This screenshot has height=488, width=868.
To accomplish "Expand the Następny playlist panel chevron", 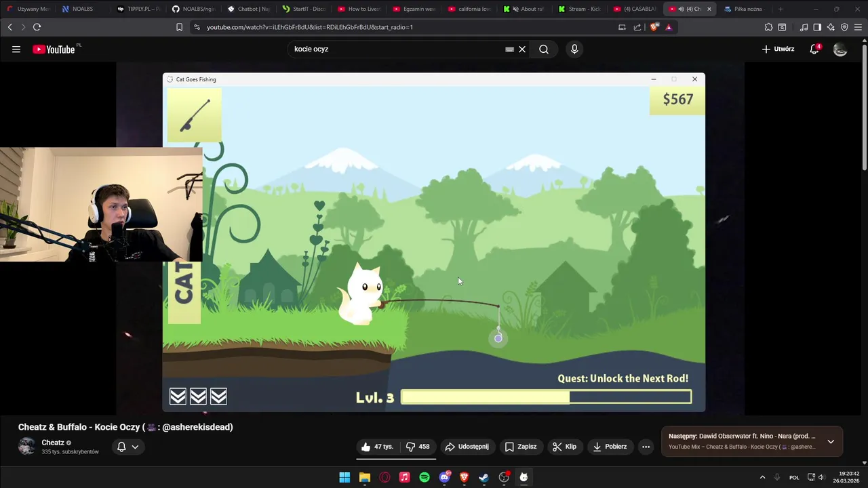I will pos(831,441).
